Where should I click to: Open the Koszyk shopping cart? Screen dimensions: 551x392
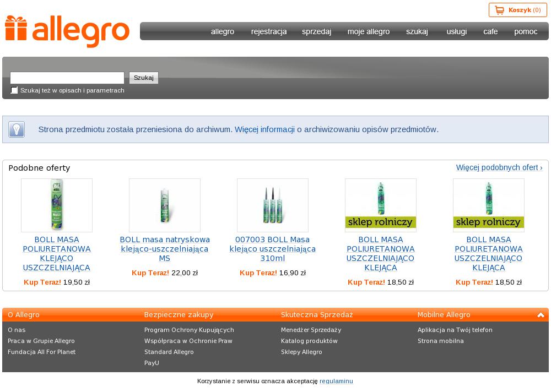[517, 10]
